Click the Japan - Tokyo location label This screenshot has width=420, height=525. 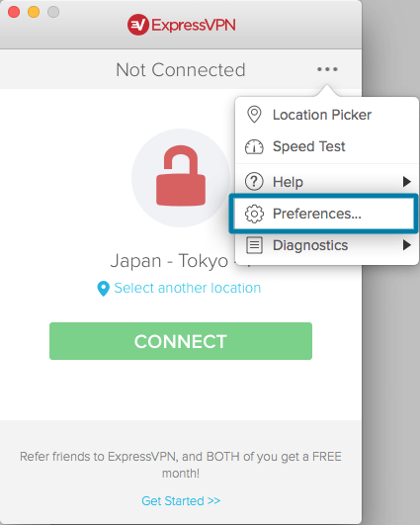[x=169, y=261]
